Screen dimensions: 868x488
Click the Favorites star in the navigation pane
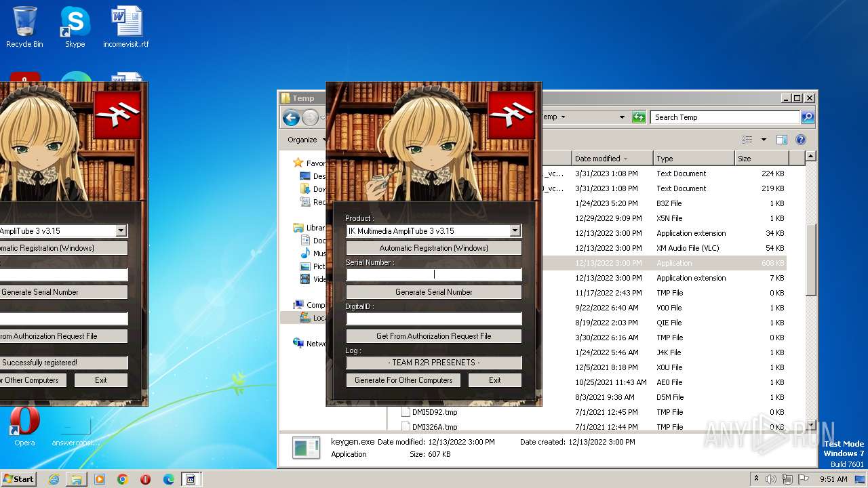click(x=298, y=163)
